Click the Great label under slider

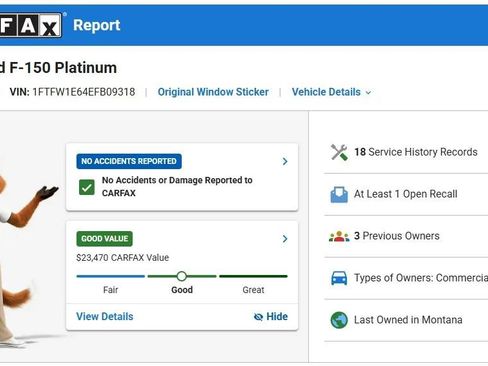253,290
